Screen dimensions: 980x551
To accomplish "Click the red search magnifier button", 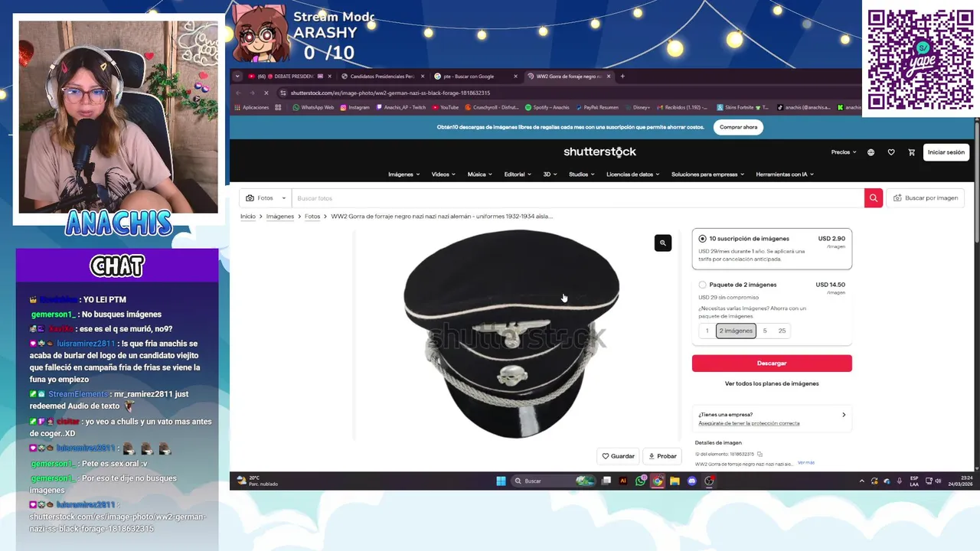I will pyautogui.click(x=874, y=198).
